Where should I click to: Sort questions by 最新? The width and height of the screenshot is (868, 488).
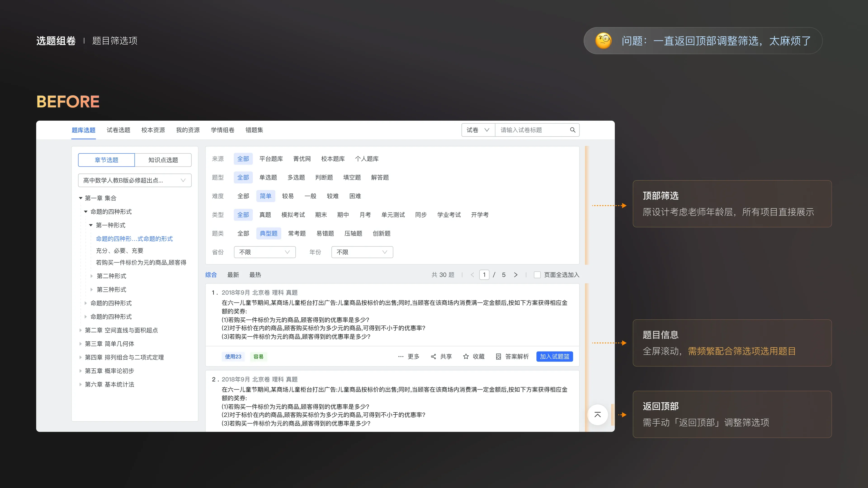[x=233, y=275]
